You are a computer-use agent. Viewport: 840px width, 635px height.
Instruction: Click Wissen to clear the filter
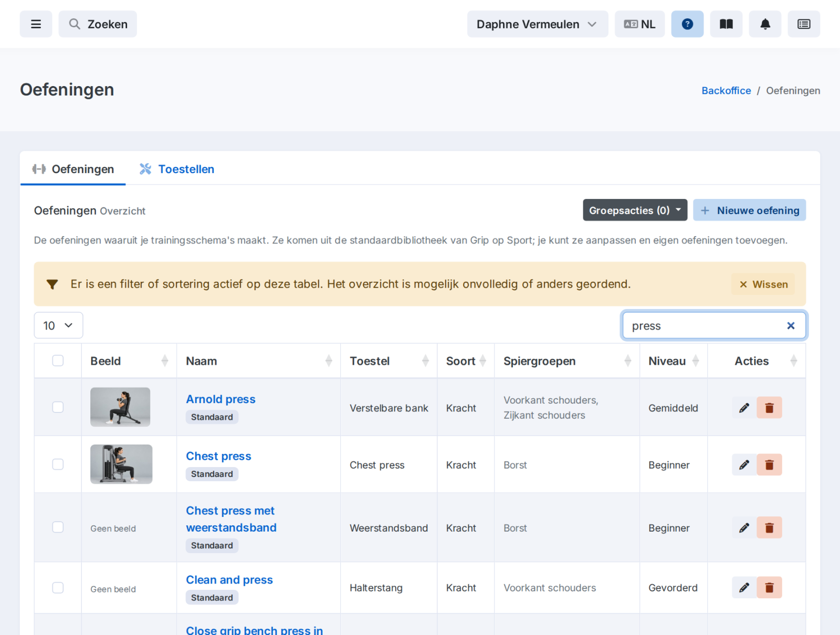(x=763, y=284)
